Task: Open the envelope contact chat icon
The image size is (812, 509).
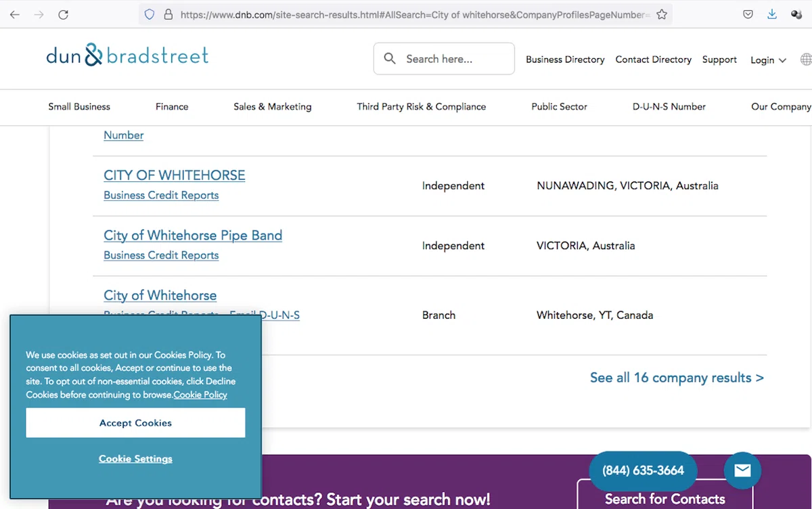Action: tap(742, 470)
